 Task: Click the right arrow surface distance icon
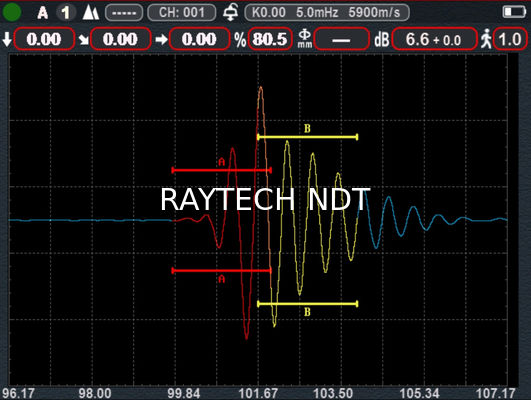[x=162, y=40]
